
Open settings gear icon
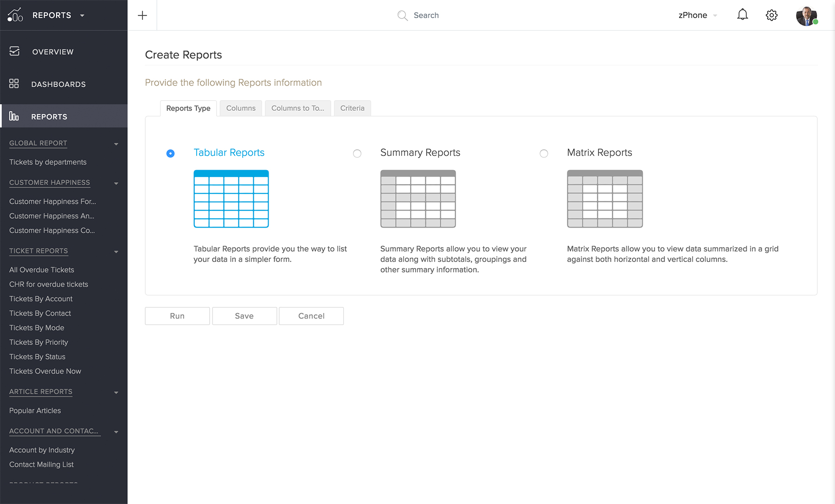pyautogui.click(x=771, y=15)
